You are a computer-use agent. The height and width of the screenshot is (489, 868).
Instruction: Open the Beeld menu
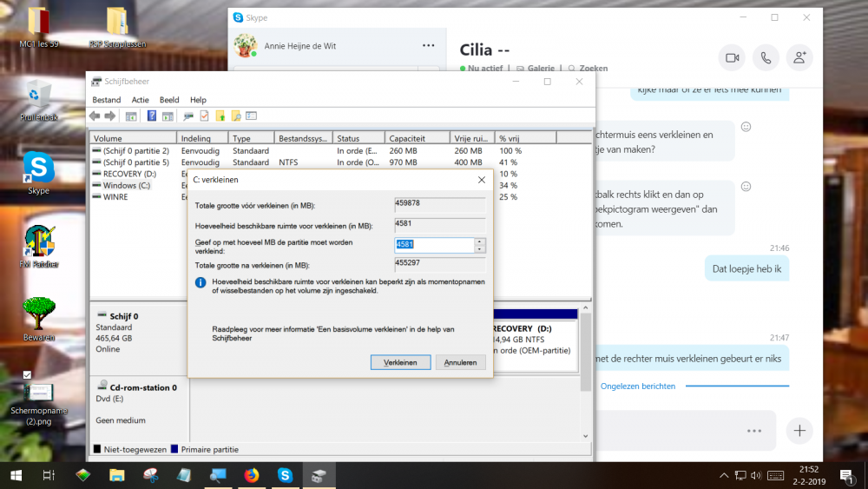tap(169, 100)
